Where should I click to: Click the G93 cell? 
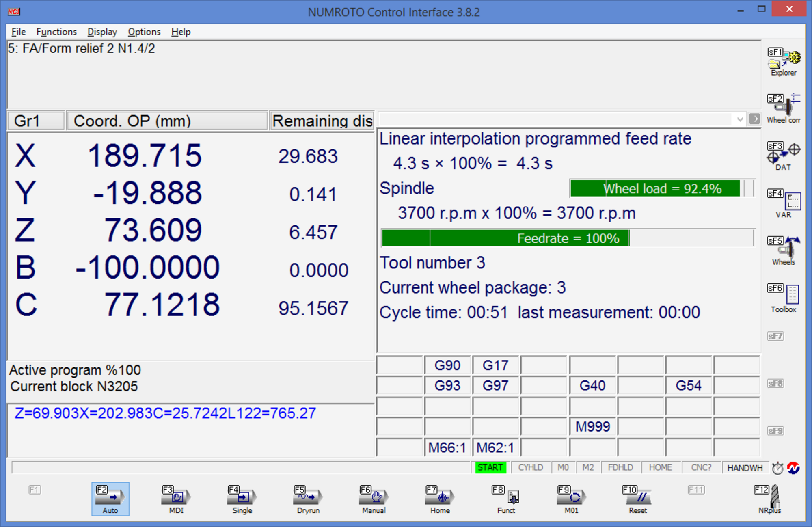(x=447, y=385)
